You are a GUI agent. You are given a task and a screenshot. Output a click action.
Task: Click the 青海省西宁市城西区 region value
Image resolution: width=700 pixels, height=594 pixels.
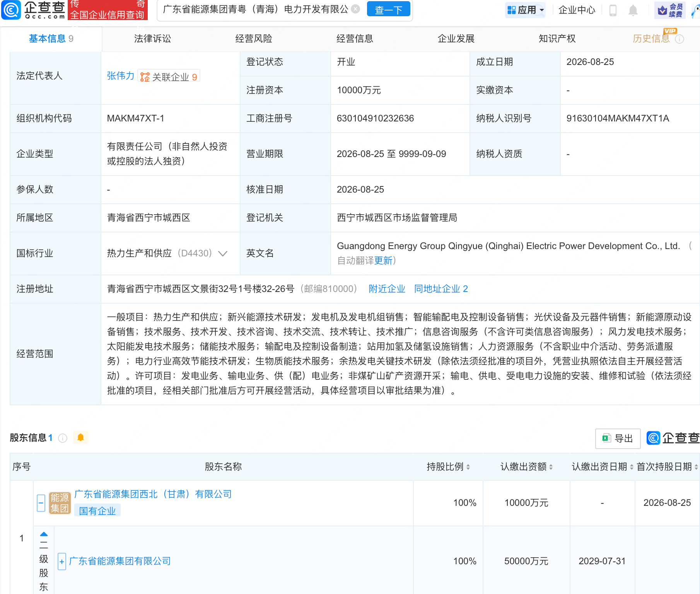tap(149, 218)
